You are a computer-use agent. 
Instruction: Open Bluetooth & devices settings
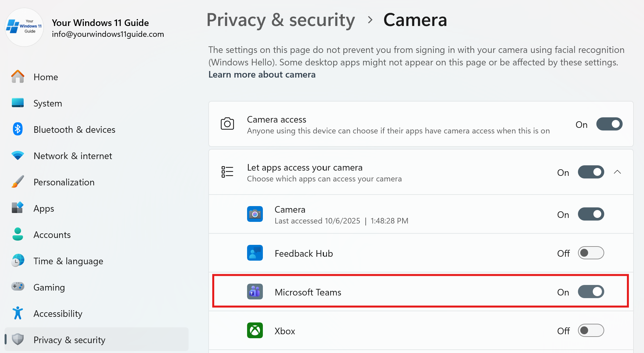[97, 129]
